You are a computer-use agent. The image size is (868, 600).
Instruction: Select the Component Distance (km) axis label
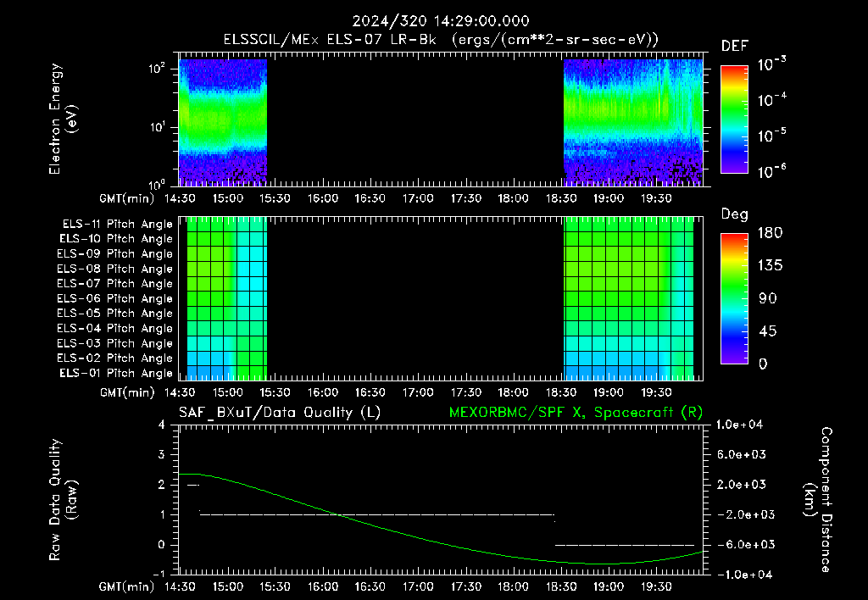point(818,500)
